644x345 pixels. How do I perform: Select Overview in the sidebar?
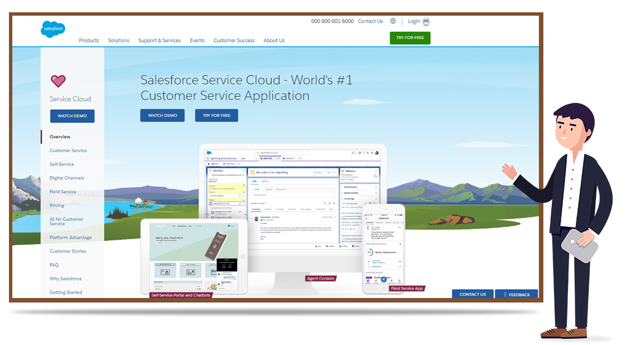60,137
